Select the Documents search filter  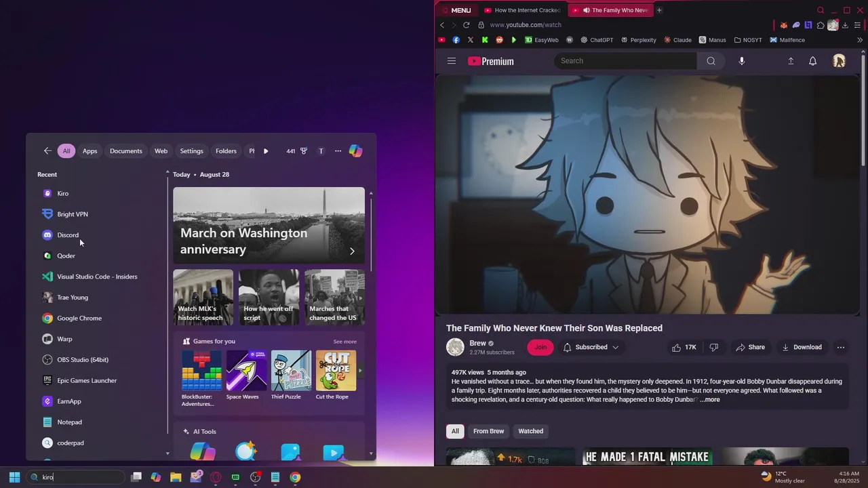[x=126, y=151]
